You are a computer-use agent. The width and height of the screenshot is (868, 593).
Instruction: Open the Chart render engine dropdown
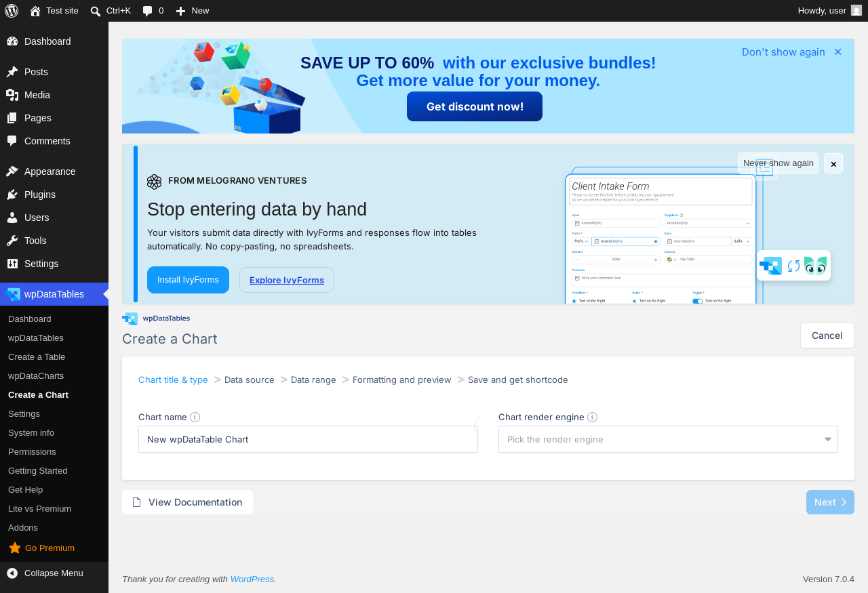tap(668, 439)
